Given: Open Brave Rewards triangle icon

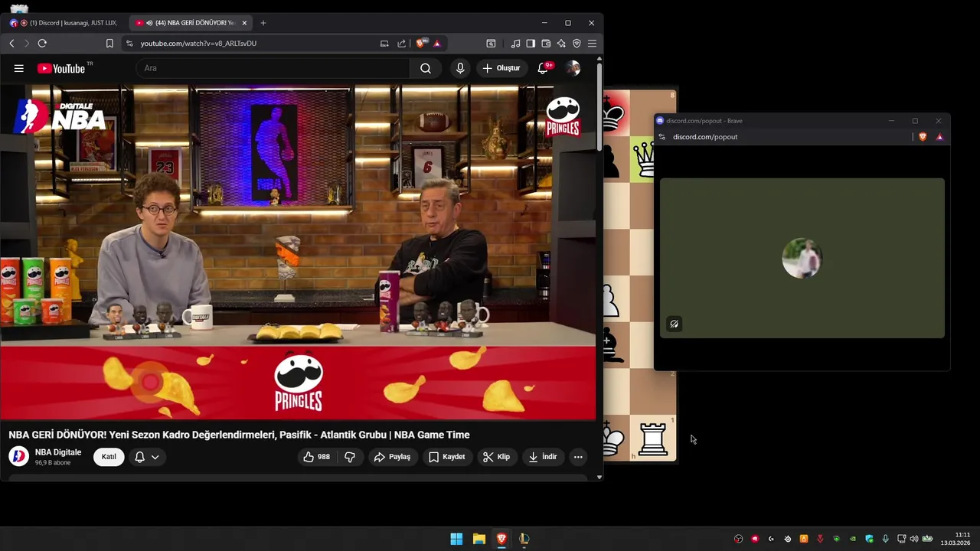Looking at the screenshot, I should [437, 44].
